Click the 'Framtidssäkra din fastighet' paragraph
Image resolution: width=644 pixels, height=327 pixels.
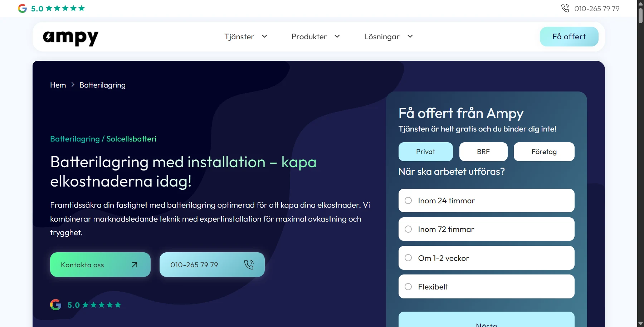point(210,219)
